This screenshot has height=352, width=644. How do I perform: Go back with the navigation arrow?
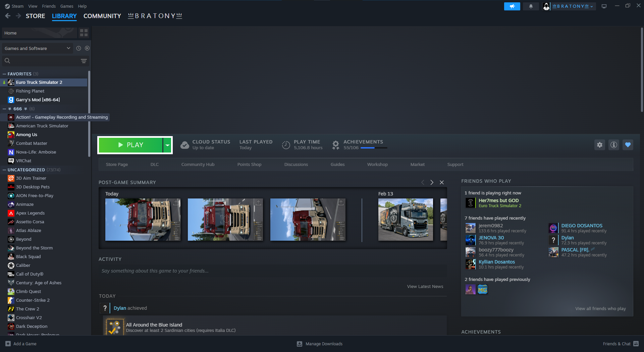pyautogui.click(x=8, y=16)
